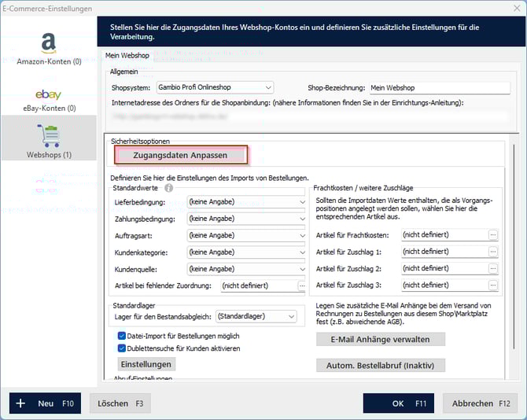527x420 pixels.
Task: Select the Mein Webshop tab
Action: (x=127, y=55)
